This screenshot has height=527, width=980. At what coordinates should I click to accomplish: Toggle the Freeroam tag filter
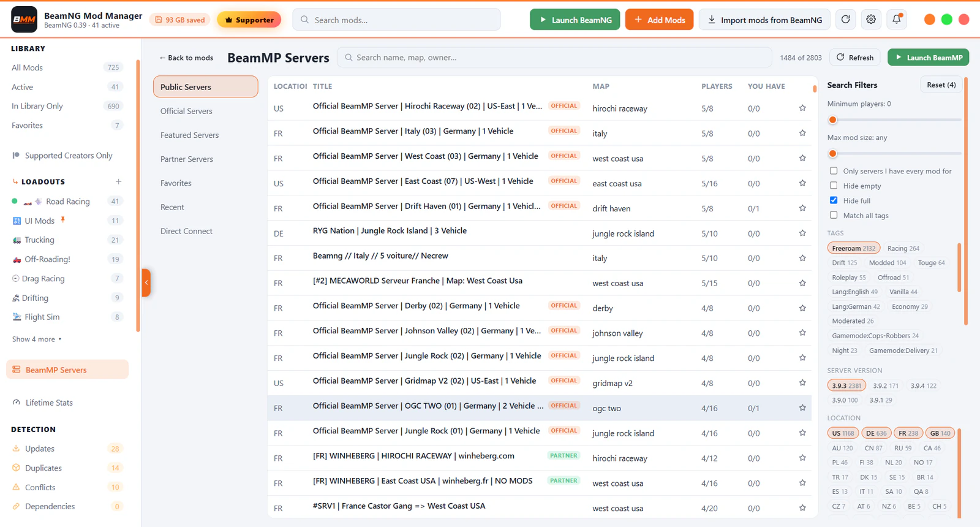(854, 248)
